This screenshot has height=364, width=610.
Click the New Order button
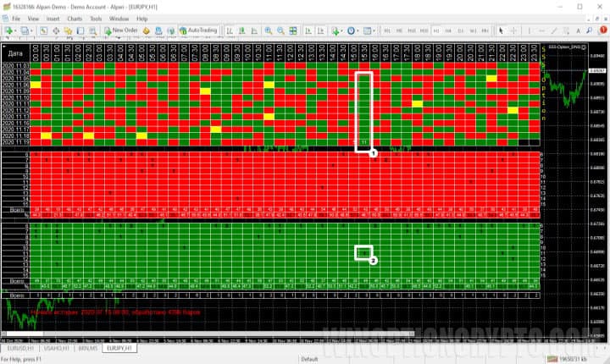[x=121, y=30]
